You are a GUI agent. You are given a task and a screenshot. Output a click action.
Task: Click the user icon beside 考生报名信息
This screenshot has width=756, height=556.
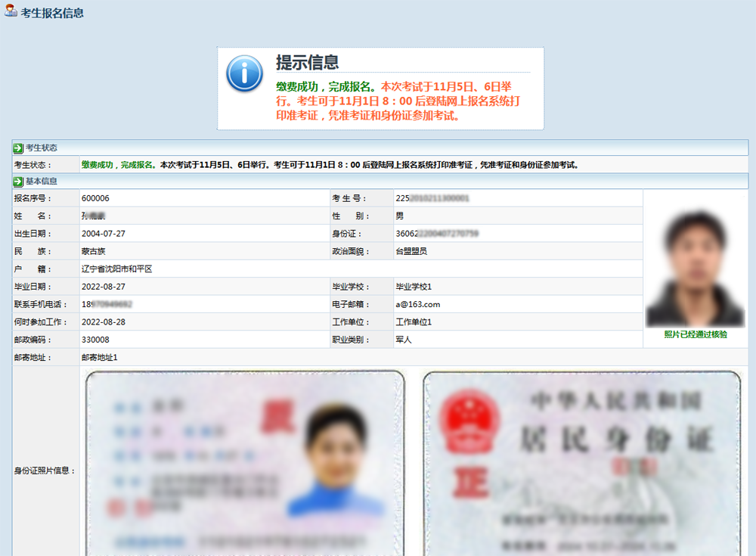tap(11, 11)
